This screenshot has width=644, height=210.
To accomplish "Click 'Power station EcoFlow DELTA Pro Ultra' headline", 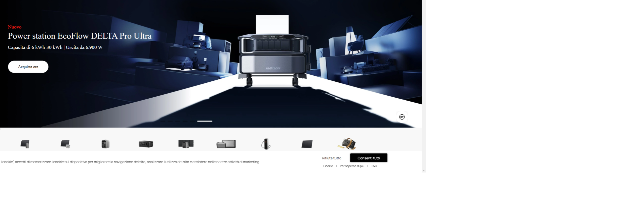I will (80, 36).
